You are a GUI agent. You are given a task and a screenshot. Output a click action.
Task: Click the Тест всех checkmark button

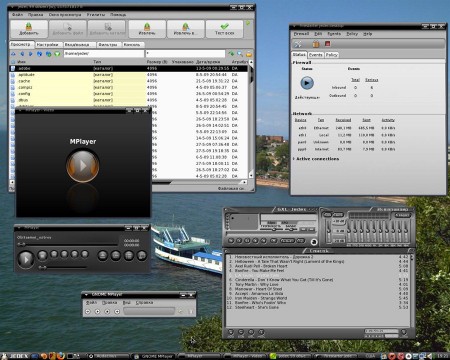(224, 29)
